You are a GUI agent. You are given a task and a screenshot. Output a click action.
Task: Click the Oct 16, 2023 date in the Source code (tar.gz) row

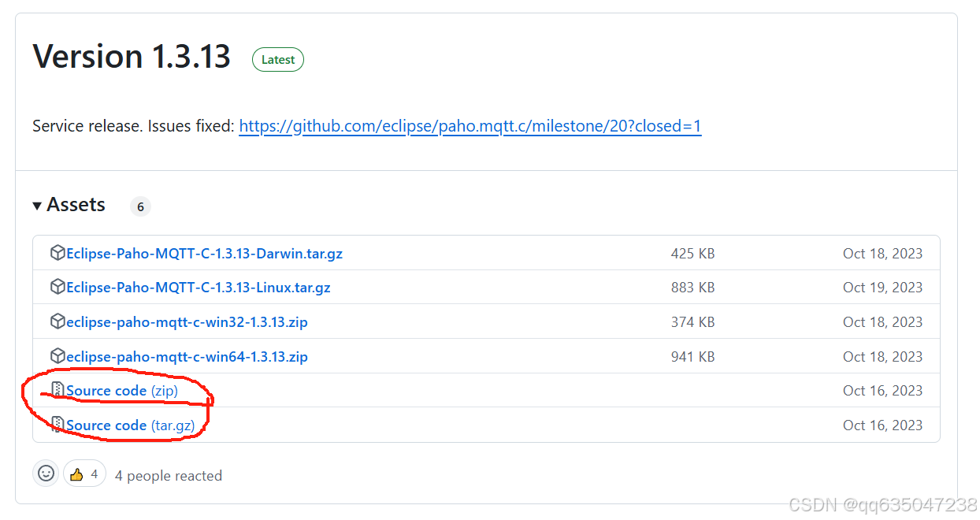882,425
